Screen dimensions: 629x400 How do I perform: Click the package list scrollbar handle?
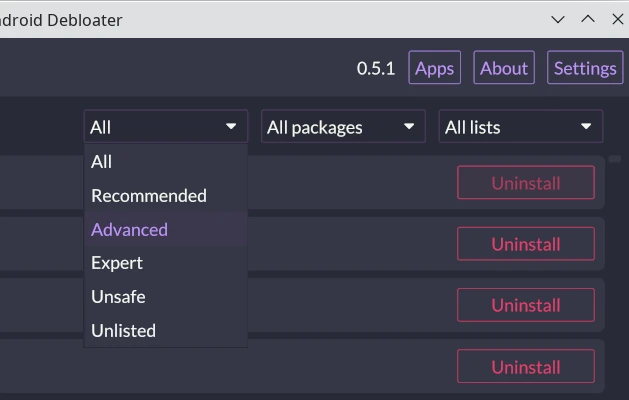pos(615,159)
